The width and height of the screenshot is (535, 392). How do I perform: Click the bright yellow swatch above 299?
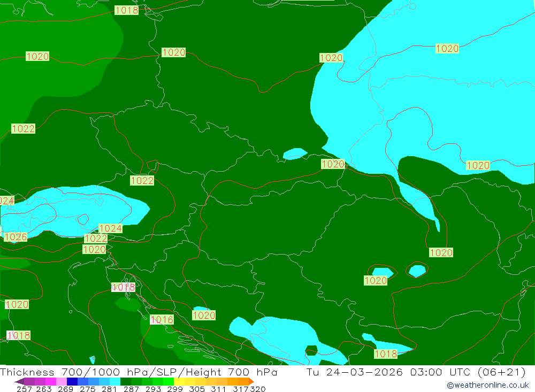pos(179,381)
